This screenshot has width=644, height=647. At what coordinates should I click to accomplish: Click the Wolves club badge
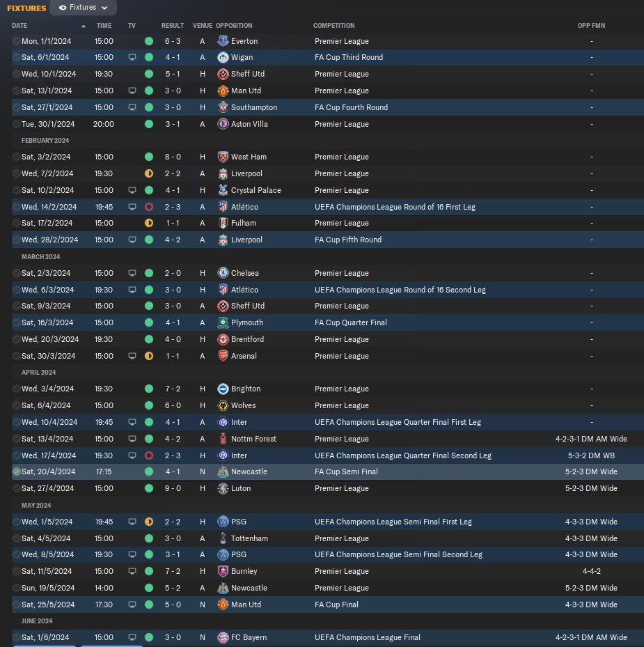(223, 405)
